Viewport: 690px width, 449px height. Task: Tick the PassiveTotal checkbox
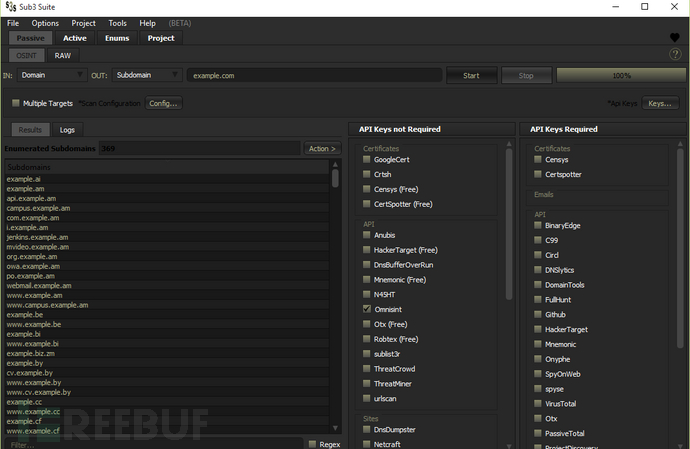538,433
